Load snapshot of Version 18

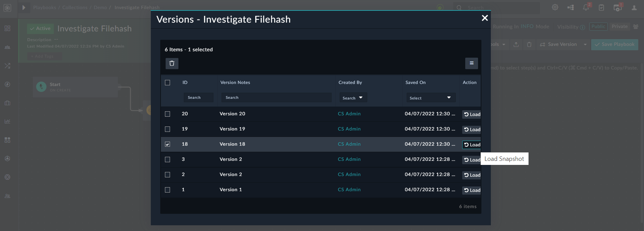click(472, 145)
